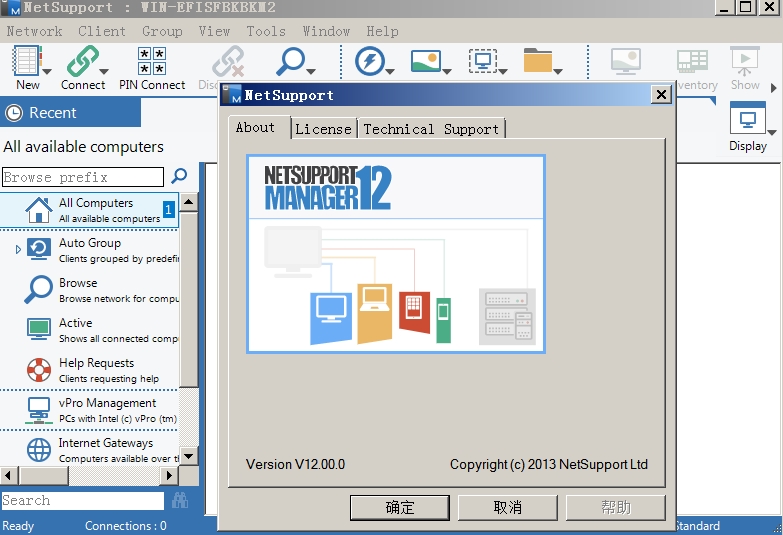Open the Browse network item

(x=89, y=290)
